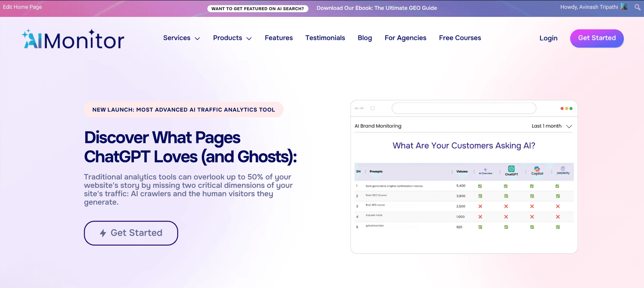Toggle ChatGPT check for 5,400 volume row
Viewport: 644px width, 288px height.
pos(506,186)
